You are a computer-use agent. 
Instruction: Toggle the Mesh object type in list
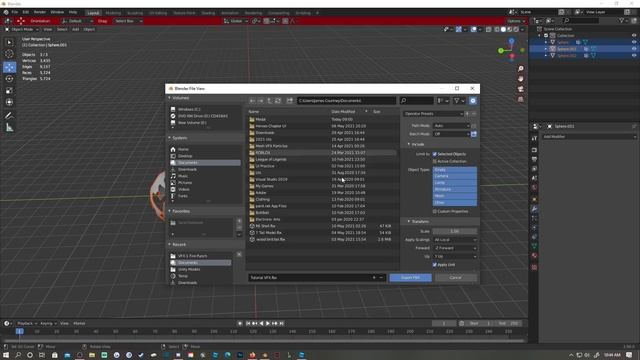454,196
